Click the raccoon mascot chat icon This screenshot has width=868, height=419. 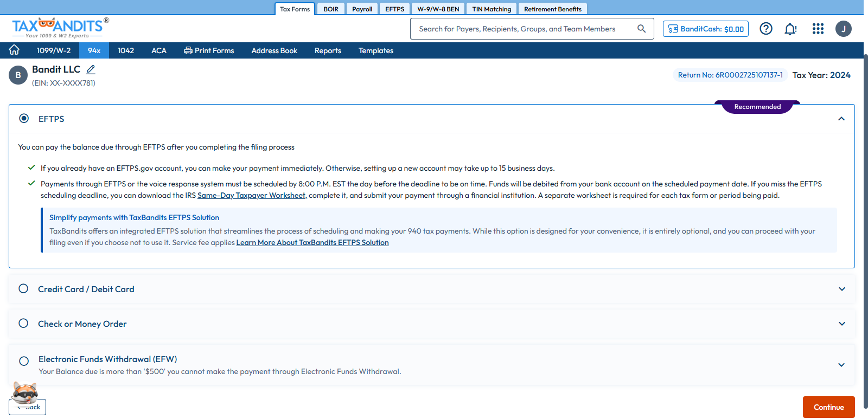[x=25, y=392]
